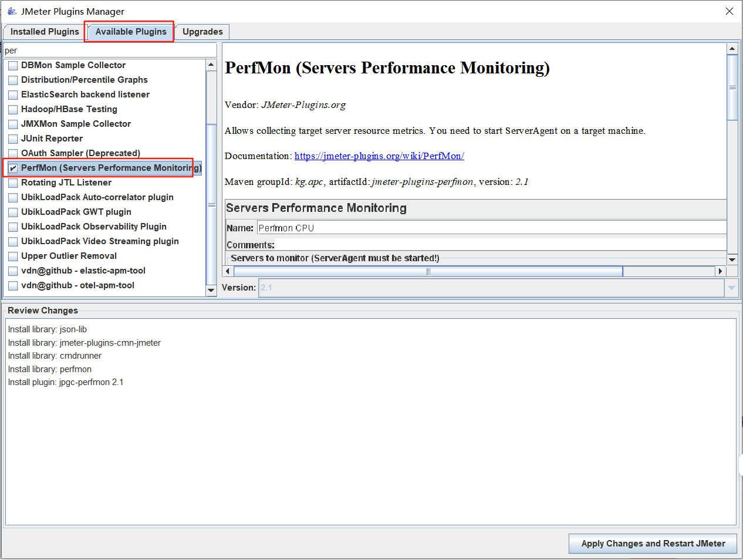Check the Distribution/Percentile Graphs checkbox
The image size is (743, 560).
[x=13, y=80]
